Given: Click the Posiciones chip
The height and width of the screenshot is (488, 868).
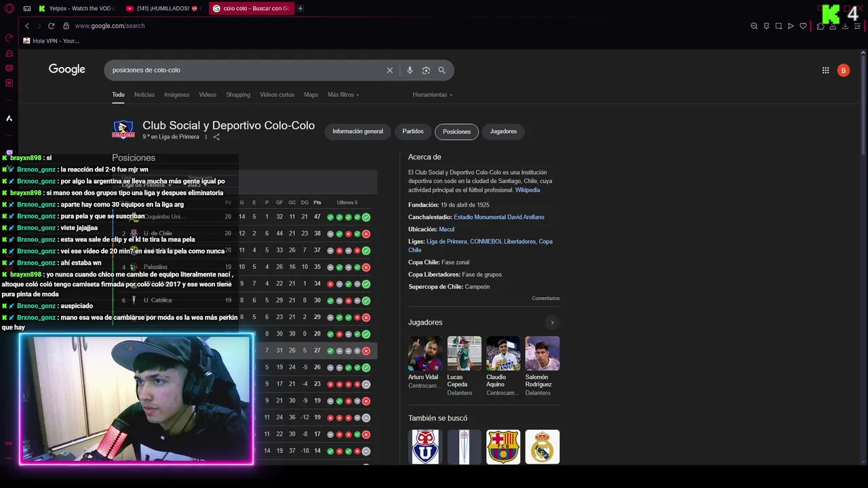Looking at the screenshot, I should [x=456, y=131].
